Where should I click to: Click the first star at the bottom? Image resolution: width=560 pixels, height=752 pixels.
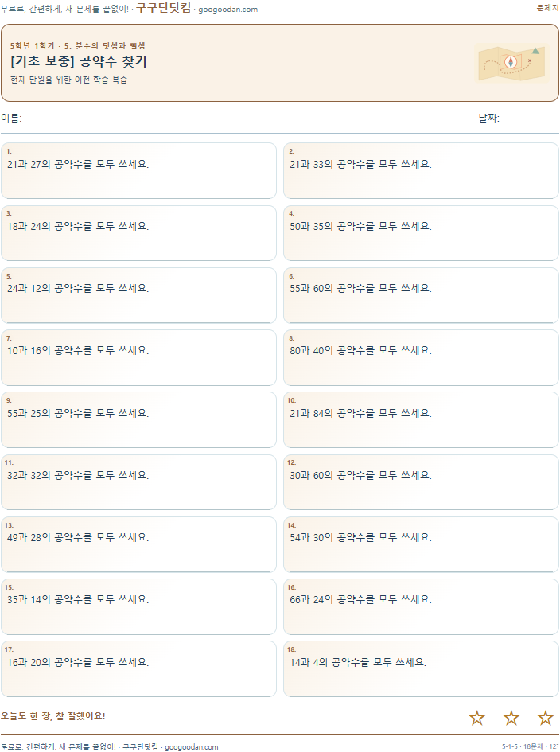point(477,718)
